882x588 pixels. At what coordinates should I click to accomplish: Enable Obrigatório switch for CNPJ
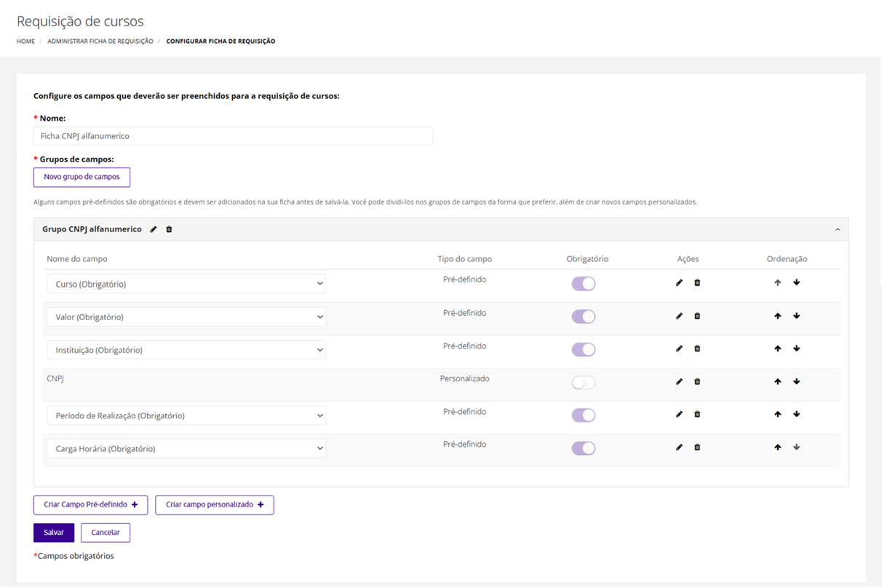[584, 383]
